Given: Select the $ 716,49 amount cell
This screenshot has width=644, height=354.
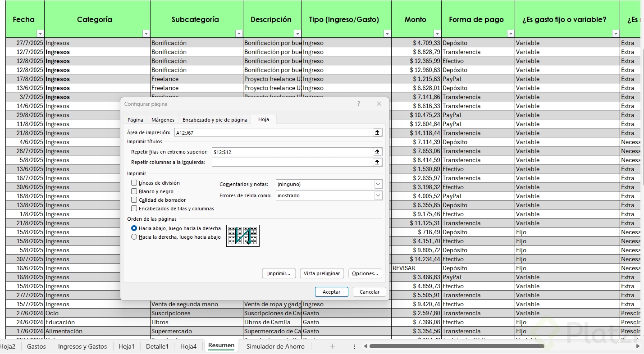Looking at the screenshot, I should tap(416, 232).
